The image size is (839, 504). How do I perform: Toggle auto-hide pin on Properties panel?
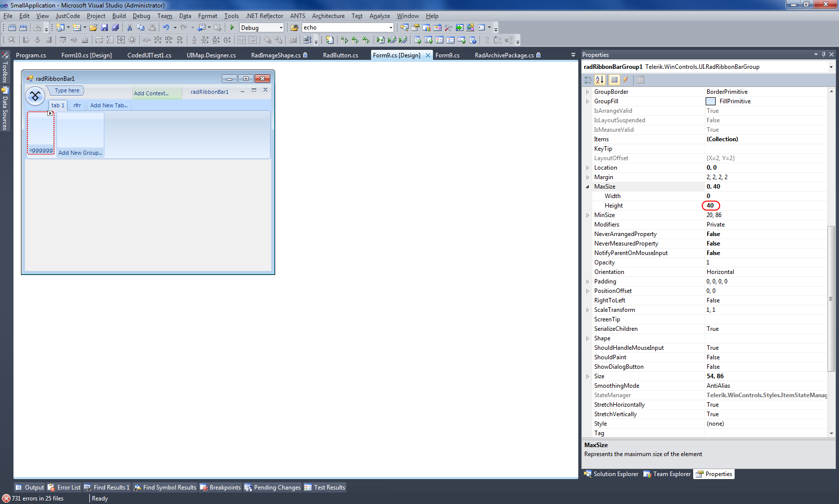click(x=824, y=54)
